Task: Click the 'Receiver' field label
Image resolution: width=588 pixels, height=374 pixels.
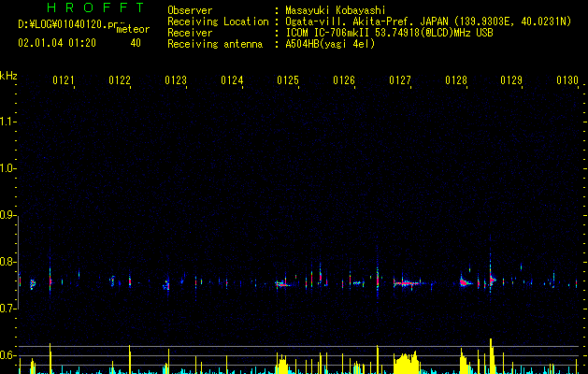Action: [x=190, y=33]
